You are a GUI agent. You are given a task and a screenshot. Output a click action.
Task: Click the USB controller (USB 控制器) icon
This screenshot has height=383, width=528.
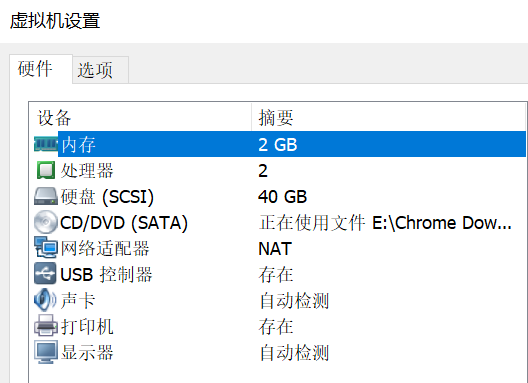pyautogui.click(x=45, y=274)
